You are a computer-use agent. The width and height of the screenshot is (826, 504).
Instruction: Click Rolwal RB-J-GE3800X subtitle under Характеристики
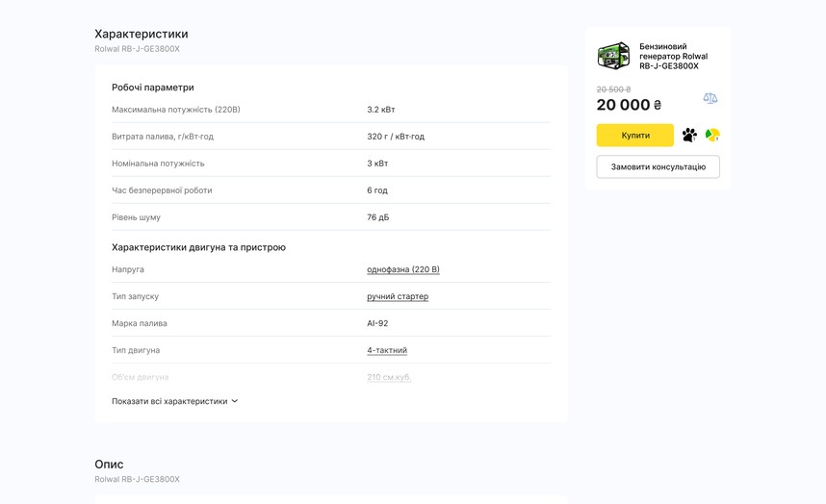[138, 49]
